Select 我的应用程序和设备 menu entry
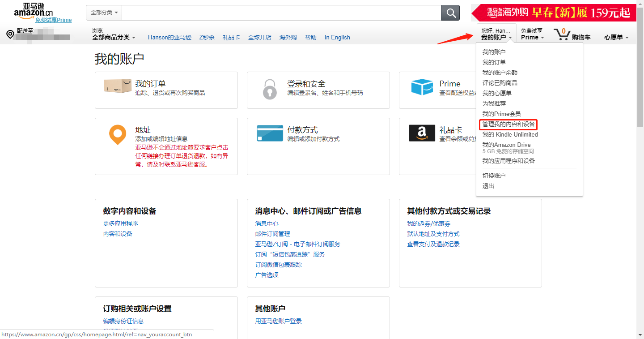Image resolution: width=644 pixels, height=339 pixels. [x=508, y=161]
